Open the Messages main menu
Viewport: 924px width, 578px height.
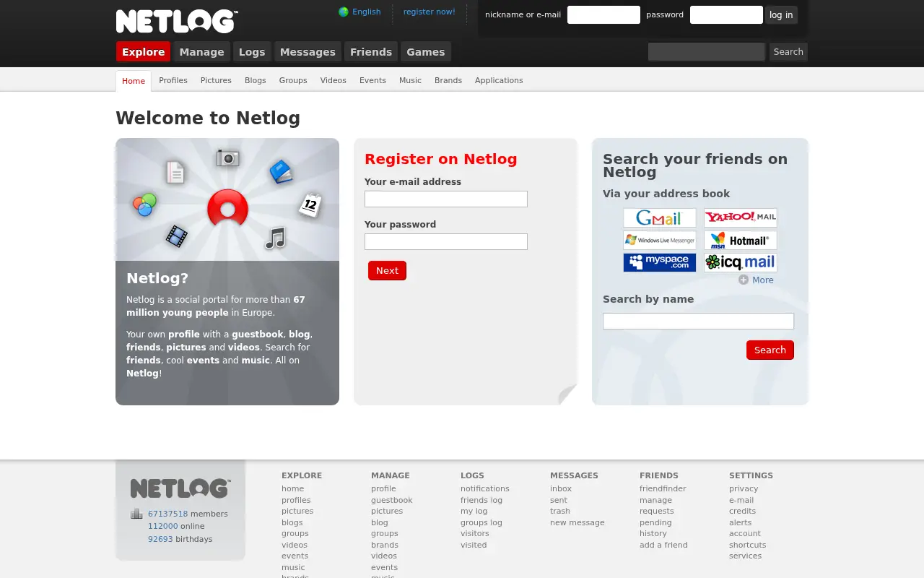(308, 51)
